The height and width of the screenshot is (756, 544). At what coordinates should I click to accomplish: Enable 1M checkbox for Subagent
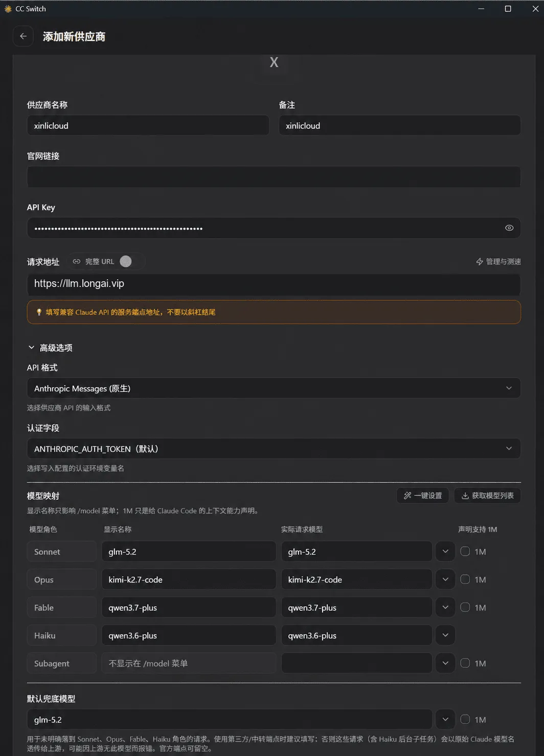click(465, 663)
